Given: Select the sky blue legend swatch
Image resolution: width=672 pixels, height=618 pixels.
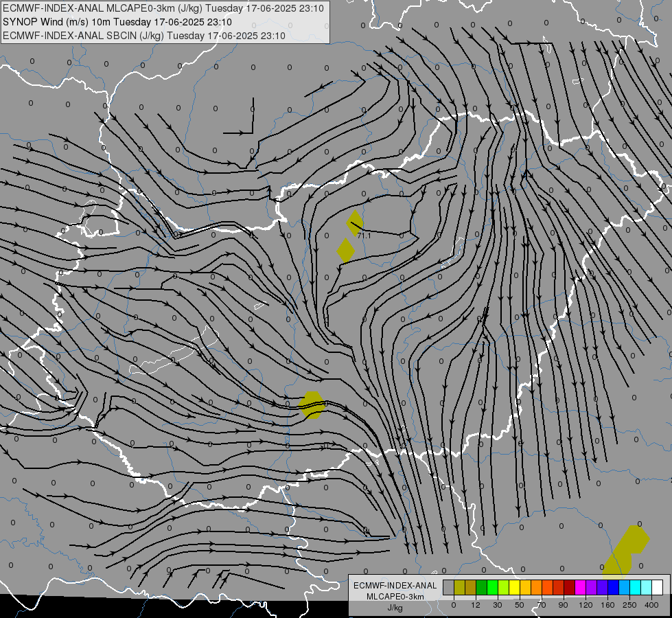Looking at the screenshot, I should [625, 588].
